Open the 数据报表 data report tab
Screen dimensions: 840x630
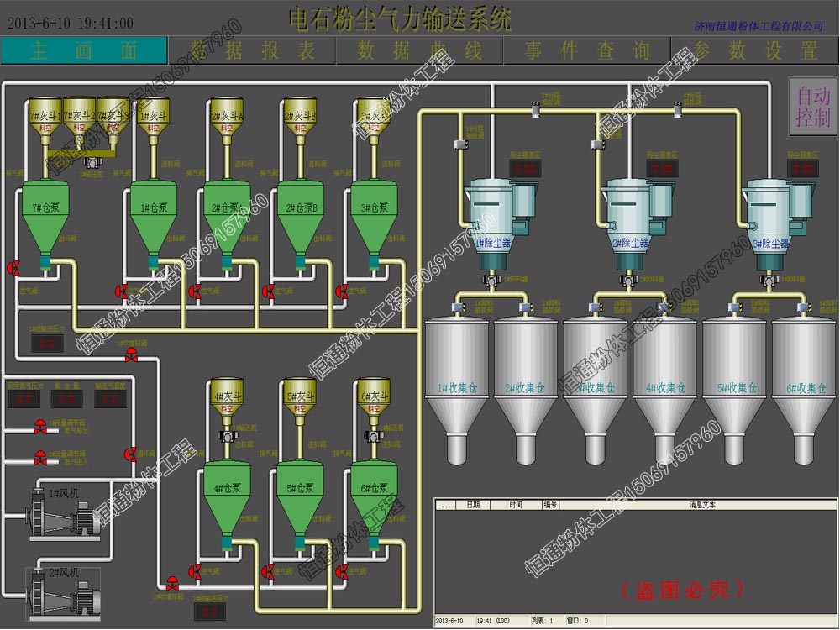tap(251, 50)
